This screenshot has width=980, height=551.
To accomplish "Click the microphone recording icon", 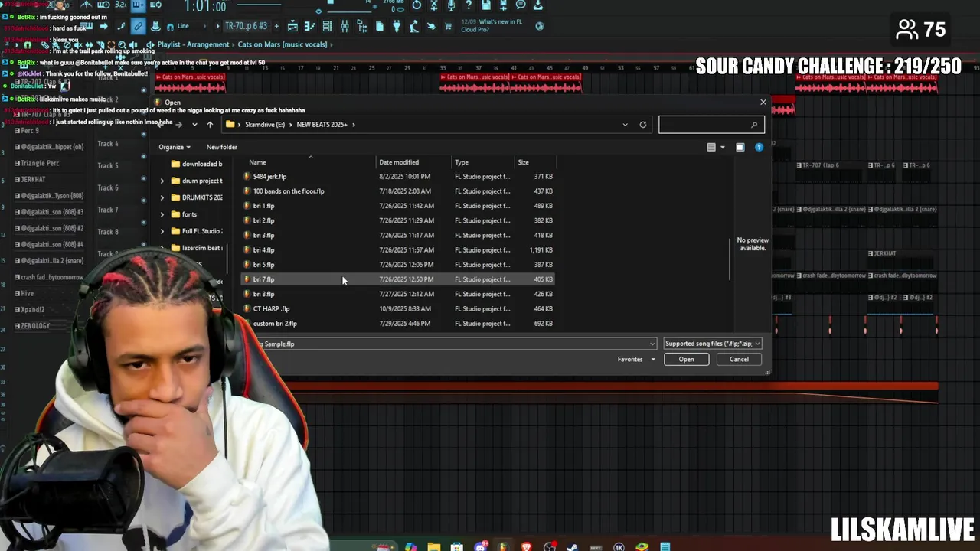I will tap(451, 5).
